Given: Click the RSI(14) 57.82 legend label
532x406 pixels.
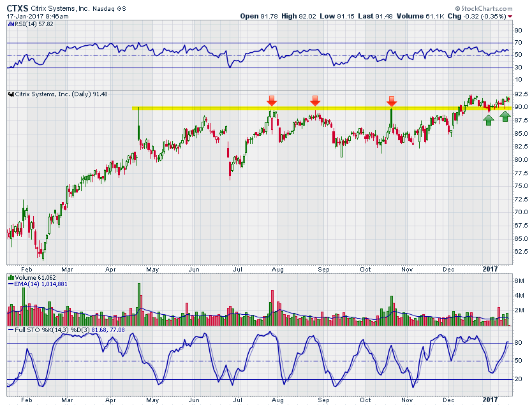Looking at the screenshot, I should 34,24.
